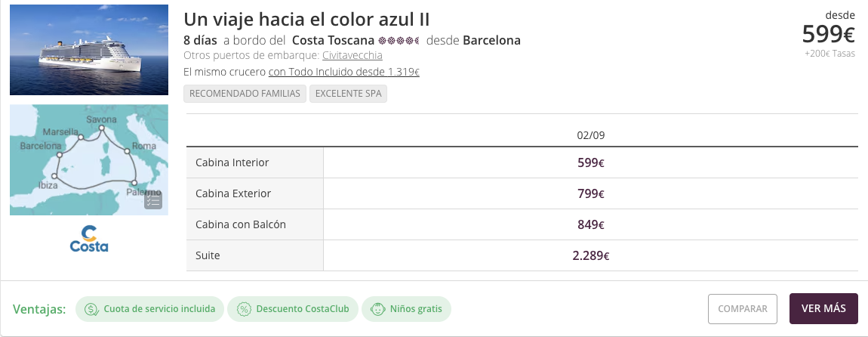This screenshot has height=337, width=868.
Task: Click the Costa cruise line logo
Action: tap(89, 239)
